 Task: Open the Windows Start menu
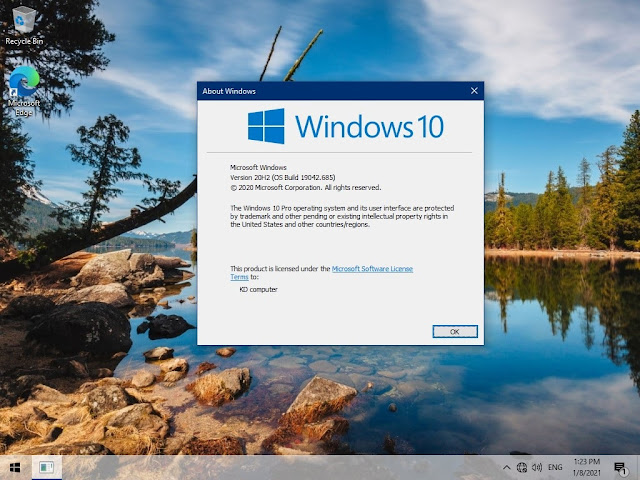(15, 467)
